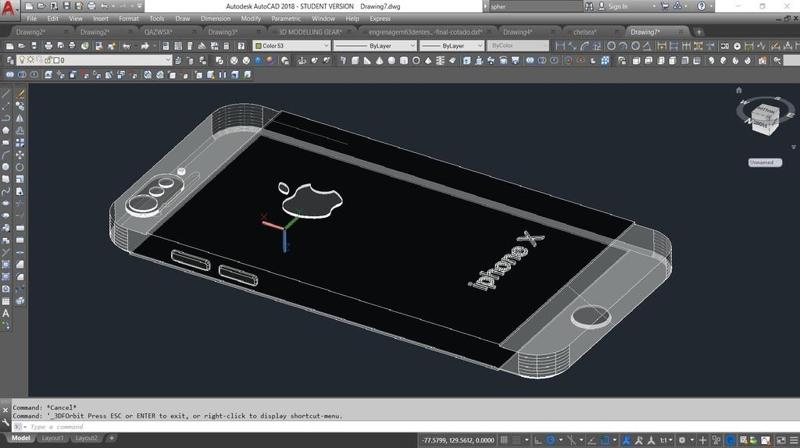Switch to the Layout1 tab
The width and height of the screenshot is (800, 448).
coord(53,438)
